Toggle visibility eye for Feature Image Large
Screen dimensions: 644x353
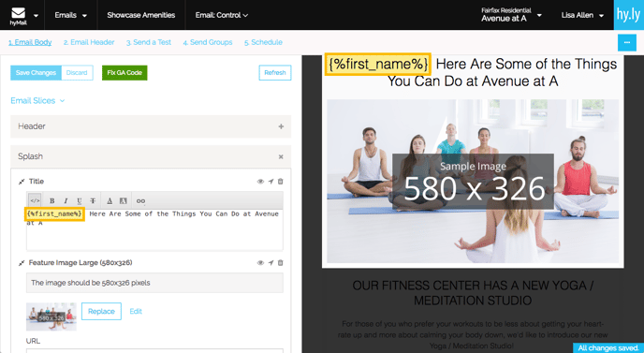click(260, 262)
